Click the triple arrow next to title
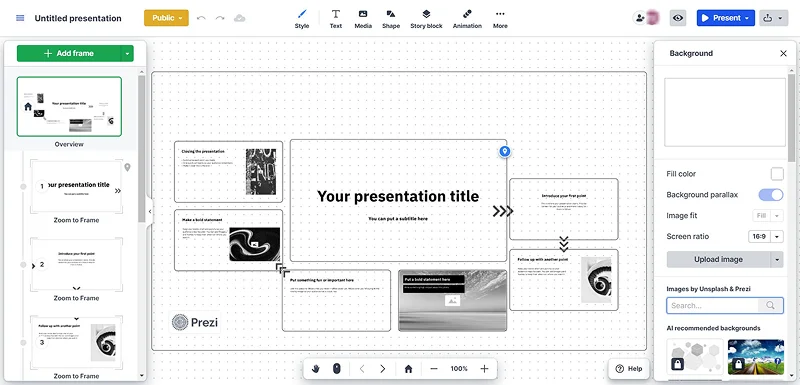Viewport: 800px width, 385px height. [503, 211]
